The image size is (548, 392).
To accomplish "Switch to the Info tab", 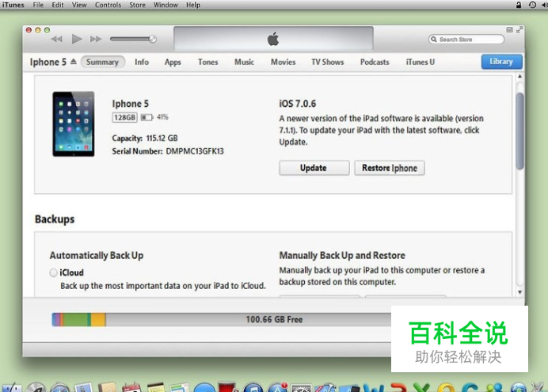I will [142, 62].
